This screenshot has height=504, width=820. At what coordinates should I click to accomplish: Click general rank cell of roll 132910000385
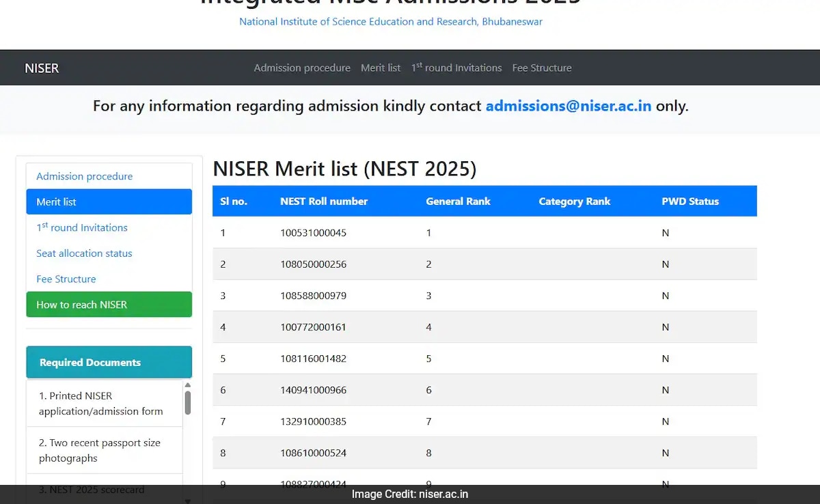click(x=428, y=421)
